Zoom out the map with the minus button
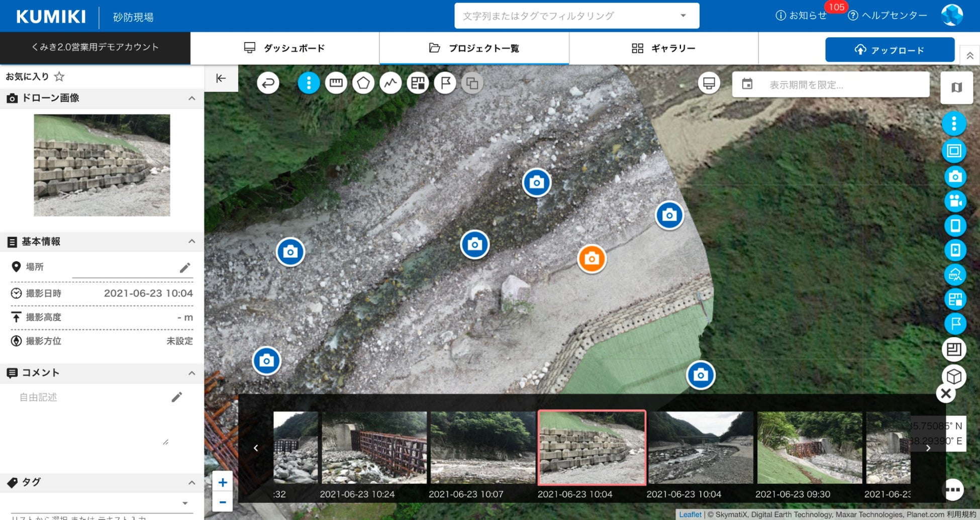The width and height of the screenshot is (980, 520). tap(223, 502)
